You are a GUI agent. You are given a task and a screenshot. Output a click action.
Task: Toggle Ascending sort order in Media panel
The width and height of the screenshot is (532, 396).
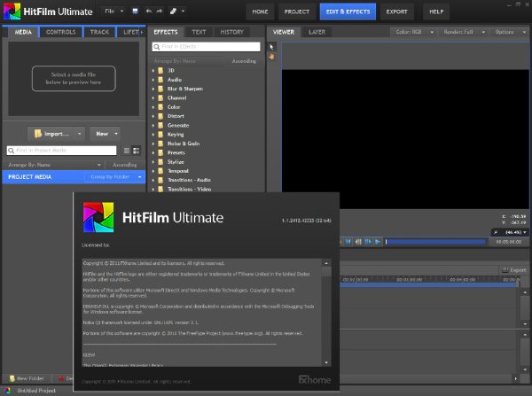point(125,165)
